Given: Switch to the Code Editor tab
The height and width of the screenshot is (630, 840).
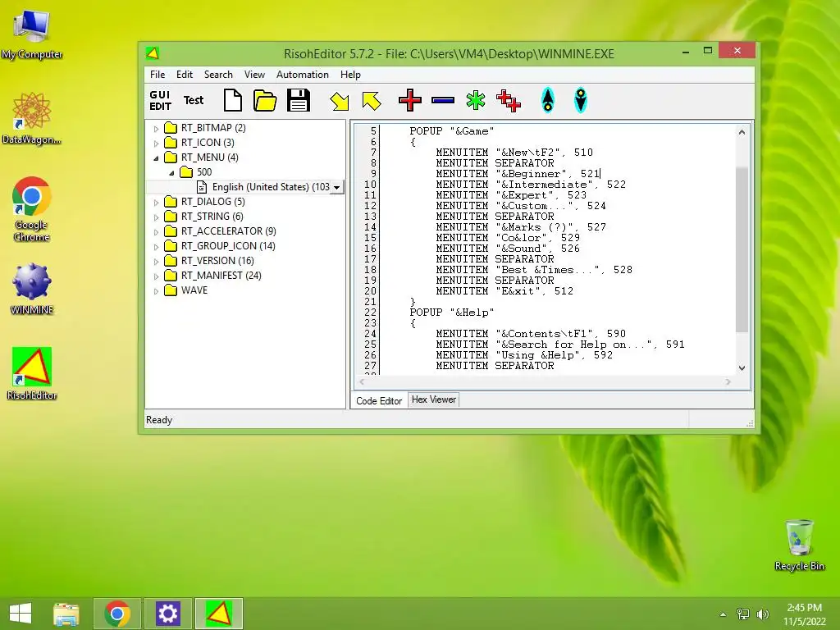Looking at the screenshot, I should 379,400.
